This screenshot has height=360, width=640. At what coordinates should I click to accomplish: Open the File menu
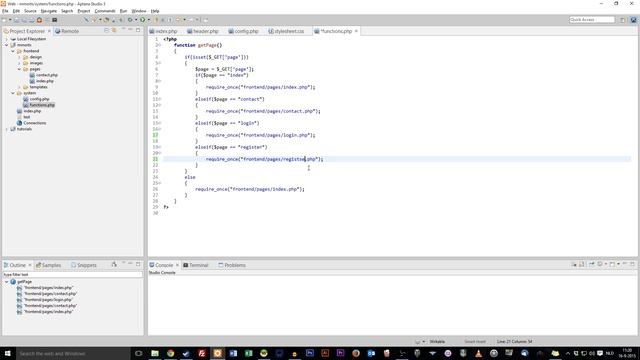(x=5, y=11)
